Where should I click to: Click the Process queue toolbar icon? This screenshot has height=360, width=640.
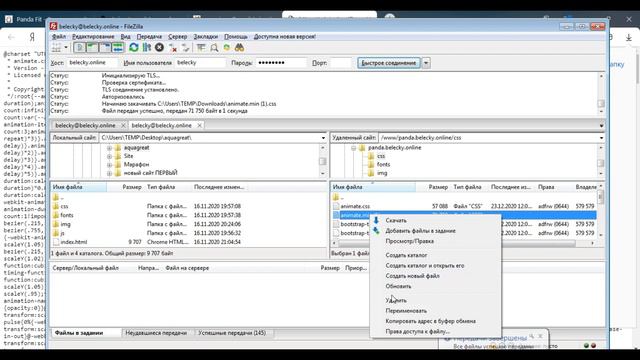click(147, 48)
